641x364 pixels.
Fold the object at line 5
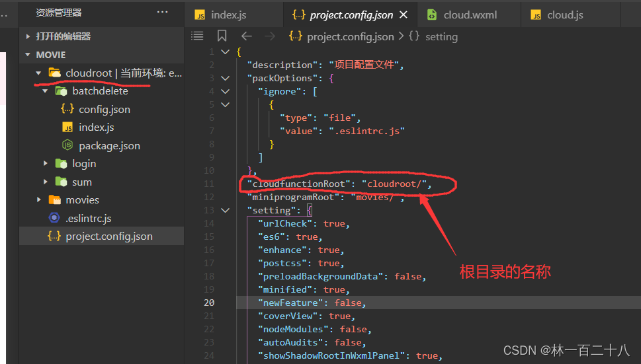pos(226,105)
